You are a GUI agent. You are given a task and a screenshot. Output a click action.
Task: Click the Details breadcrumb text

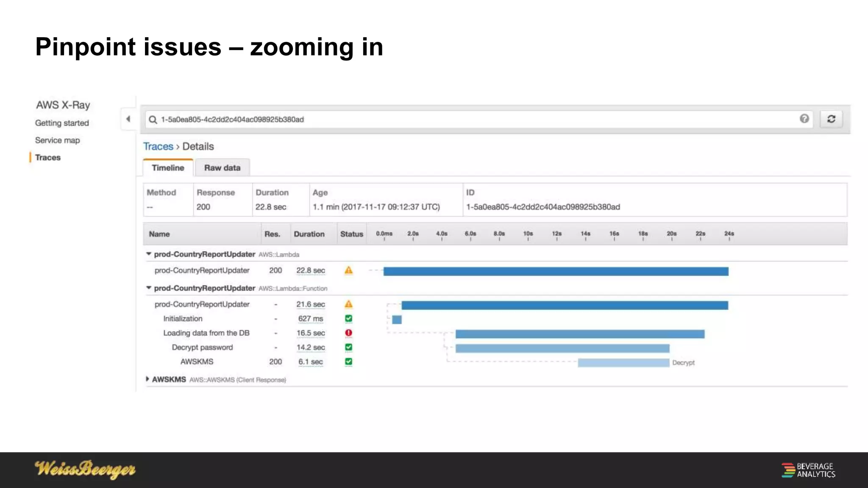(198, 146)
